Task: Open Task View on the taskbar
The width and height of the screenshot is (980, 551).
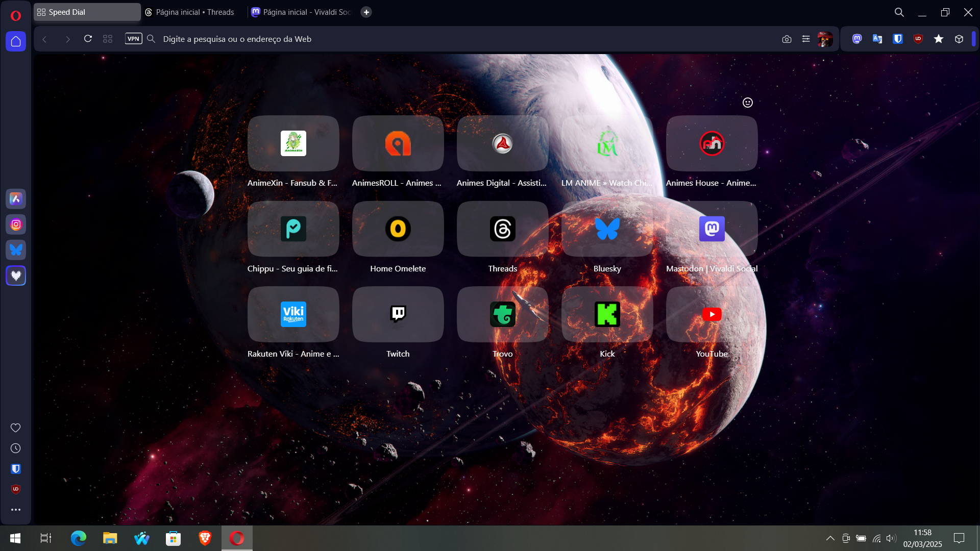Action: (x=46, y=538)
